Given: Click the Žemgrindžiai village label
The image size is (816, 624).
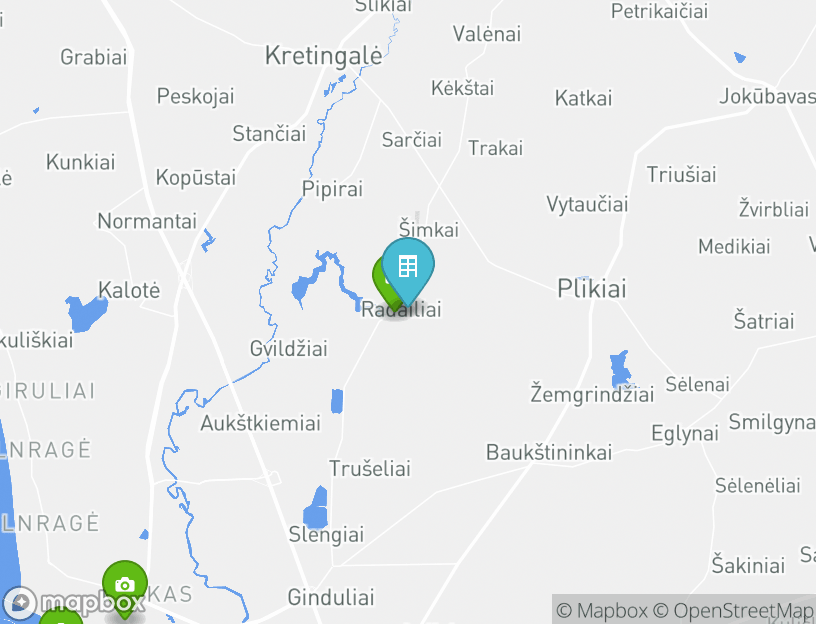Looking at the screenshot, I should [x=592, y=393].
